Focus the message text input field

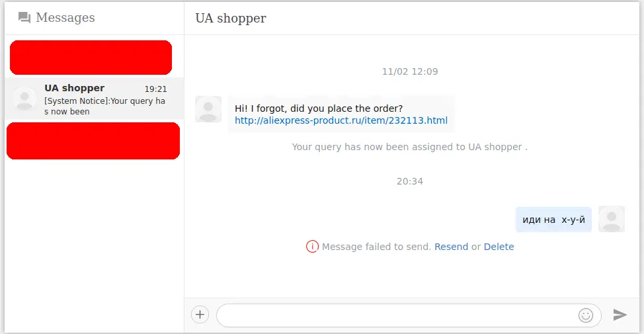coord(409,315)
